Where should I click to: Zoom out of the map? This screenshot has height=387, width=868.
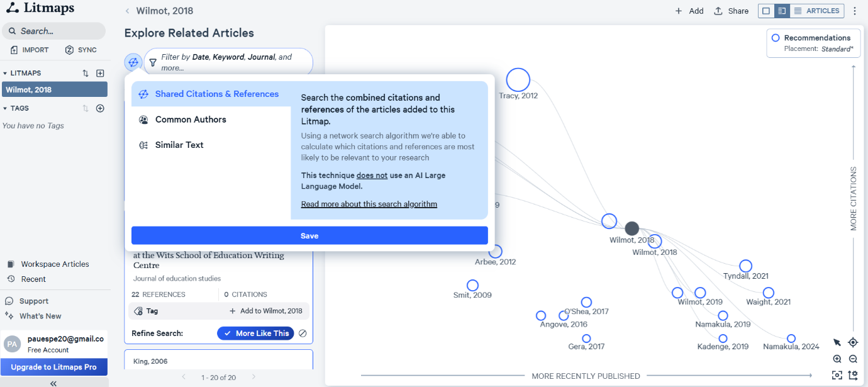point(853,359)
